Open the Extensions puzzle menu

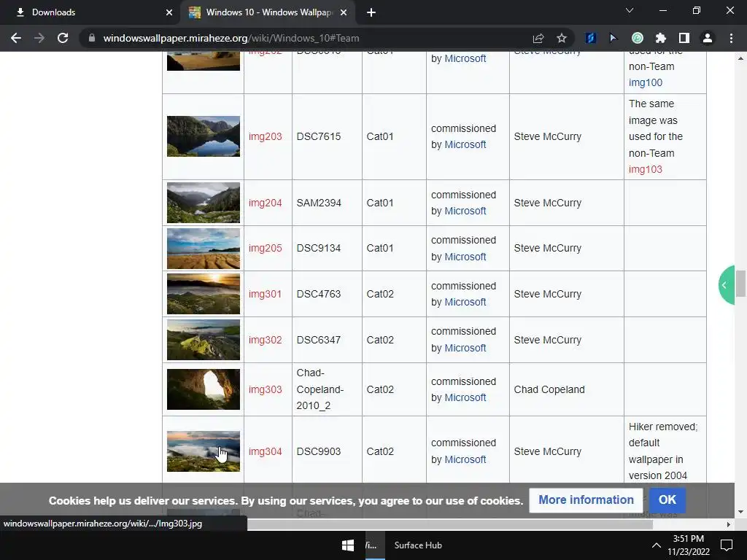coord(661,38)
